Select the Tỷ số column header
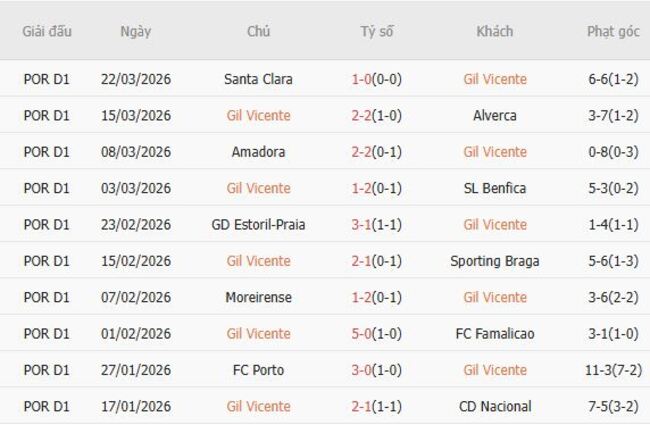 (377, 31)
